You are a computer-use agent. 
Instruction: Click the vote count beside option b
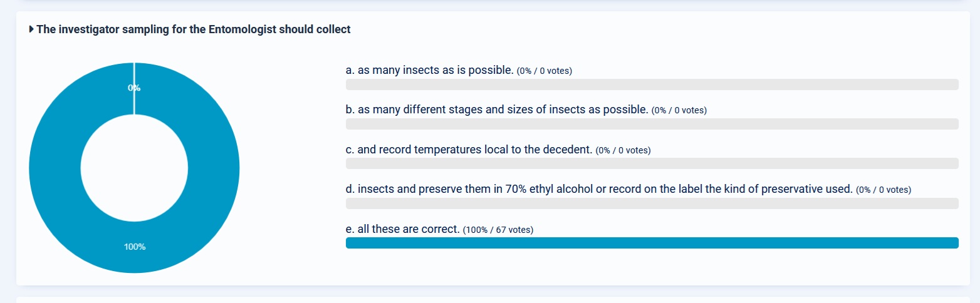[679, 110]
